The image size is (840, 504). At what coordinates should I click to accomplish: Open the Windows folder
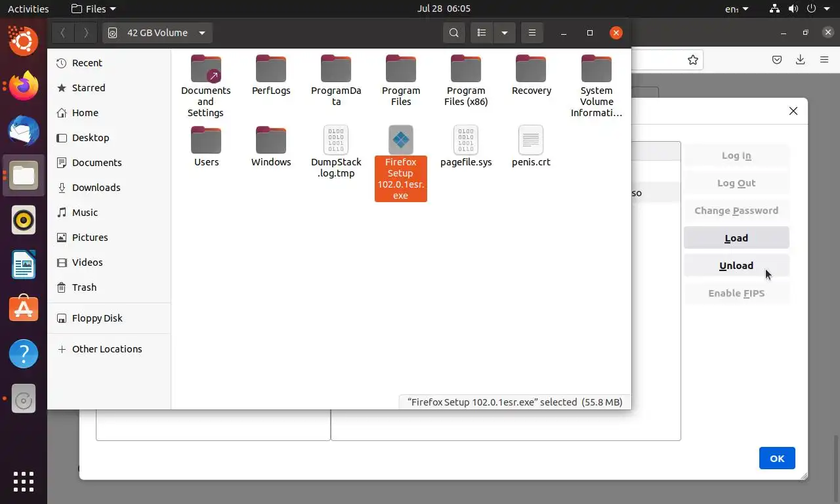pos(270,146)
